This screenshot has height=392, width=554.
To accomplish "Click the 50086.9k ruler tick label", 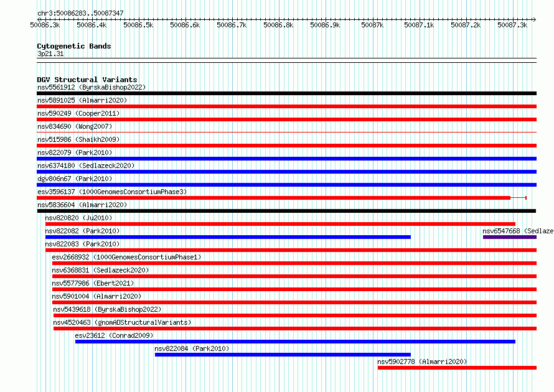I will coord(325,25).
